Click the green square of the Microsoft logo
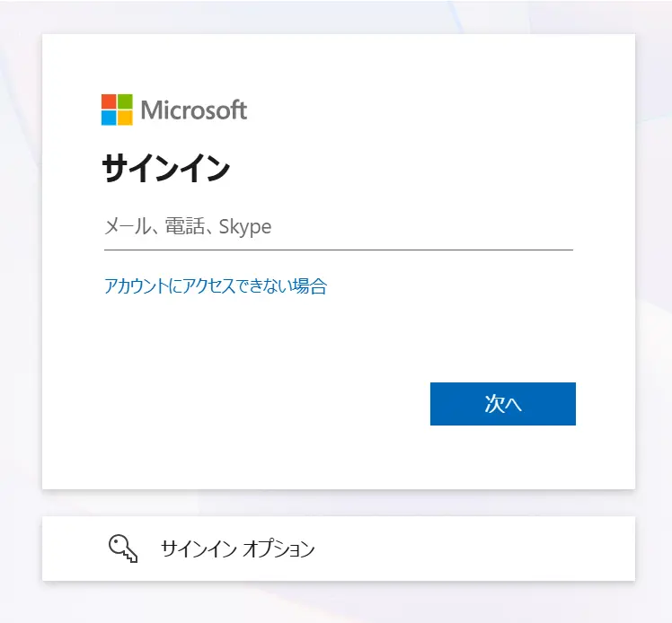This screenshot has height=623, width=672. [x=125, y=101]
